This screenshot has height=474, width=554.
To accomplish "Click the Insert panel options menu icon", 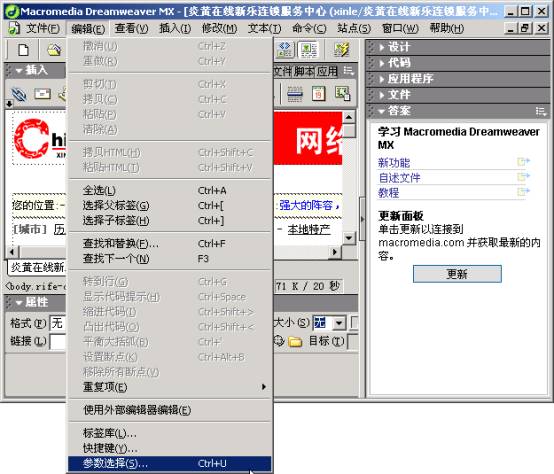I will click(x=349, y=71).
